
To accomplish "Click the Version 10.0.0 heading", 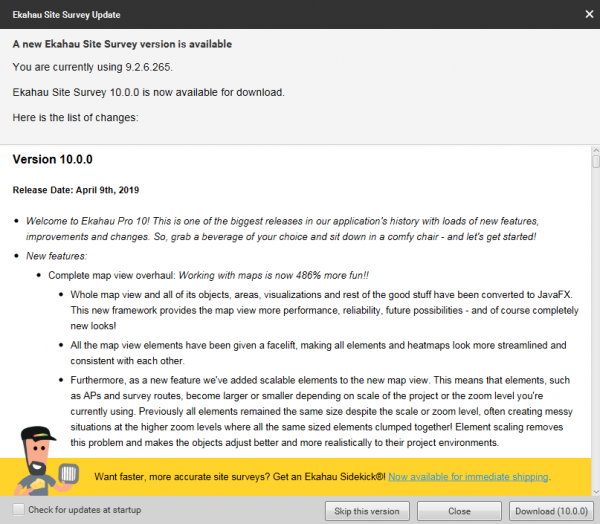I will point(52,159).
